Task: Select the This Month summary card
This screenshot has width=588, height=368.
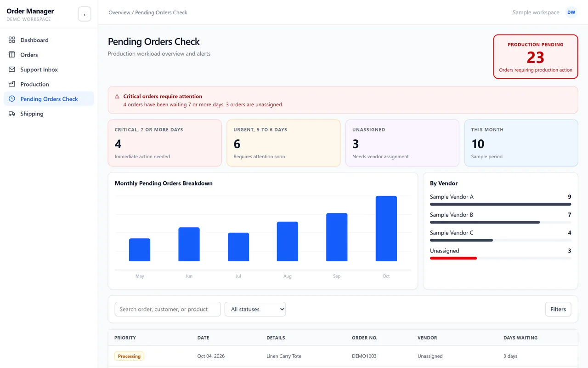Action: coord(521,143)
